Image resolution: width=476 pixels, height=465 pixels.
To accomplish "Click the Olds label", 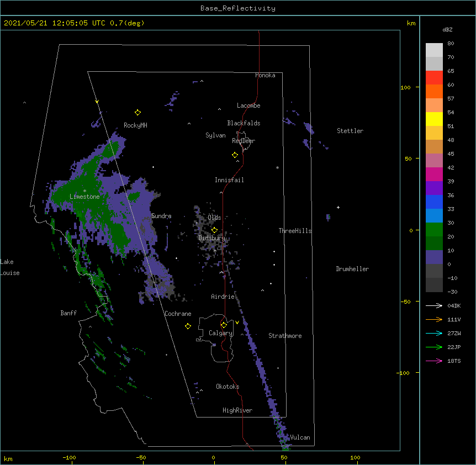I will 214,218.
